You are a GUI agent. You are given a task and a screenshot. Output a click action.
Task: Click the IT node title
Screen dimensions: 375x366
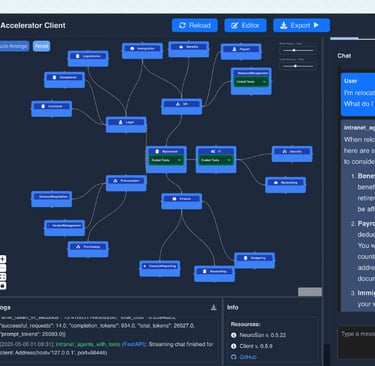tap(219, 152)
